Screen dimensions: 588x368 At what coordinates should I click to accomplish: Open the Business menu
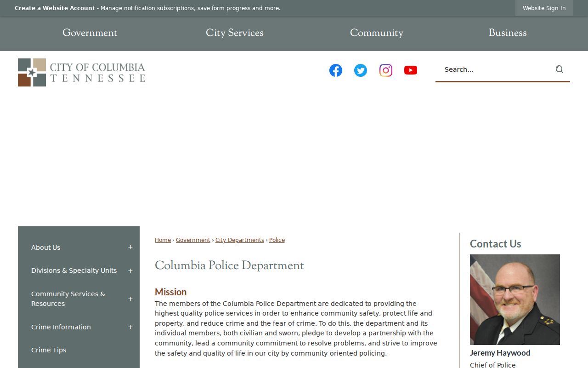point(508,33)
